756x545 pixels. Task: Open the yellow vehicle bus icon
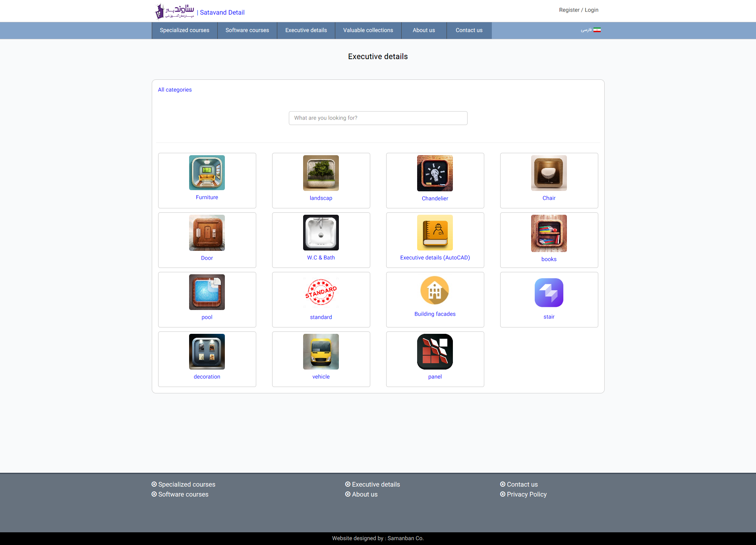point(321,352)
